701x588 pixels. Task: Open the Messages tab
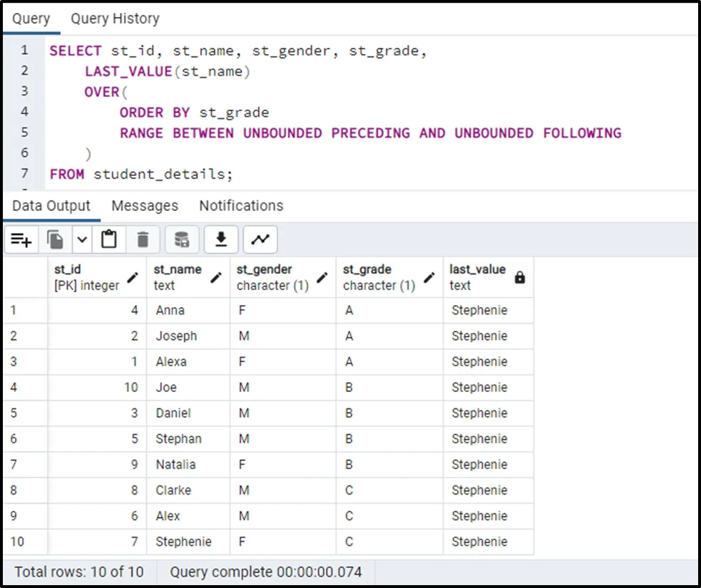[x=145, y=206]
